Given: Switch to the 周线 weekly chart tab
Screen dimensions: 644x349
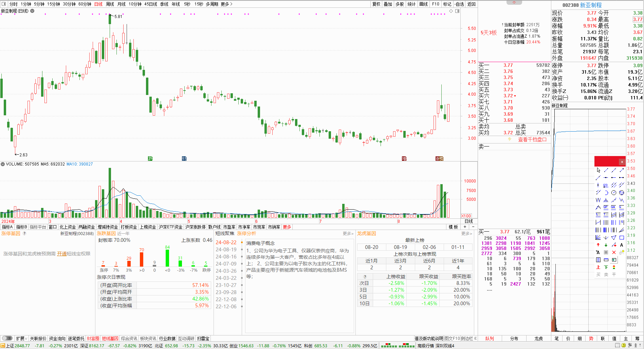Looking at the screenshot, I should tap(110, 4).
